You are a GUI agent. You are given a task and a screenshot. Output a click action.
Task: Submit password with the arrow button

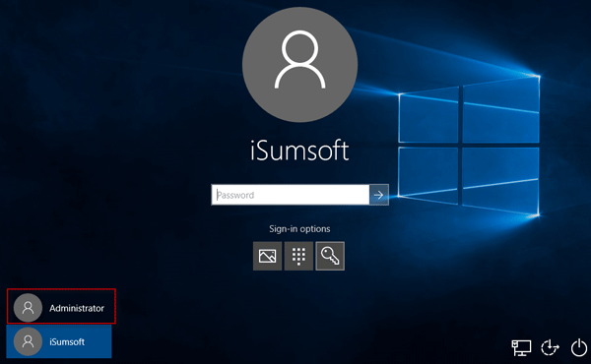[x=379, y=195]
